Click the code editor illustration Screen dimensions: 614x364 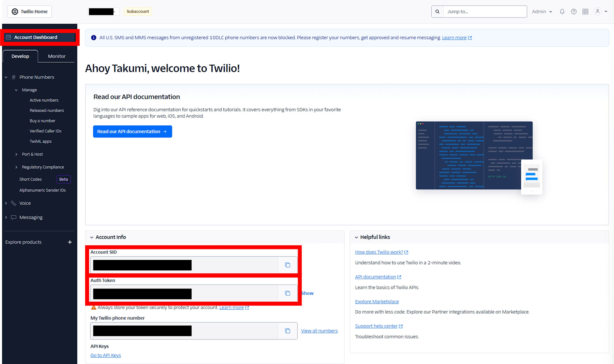(x=479, y=157)
